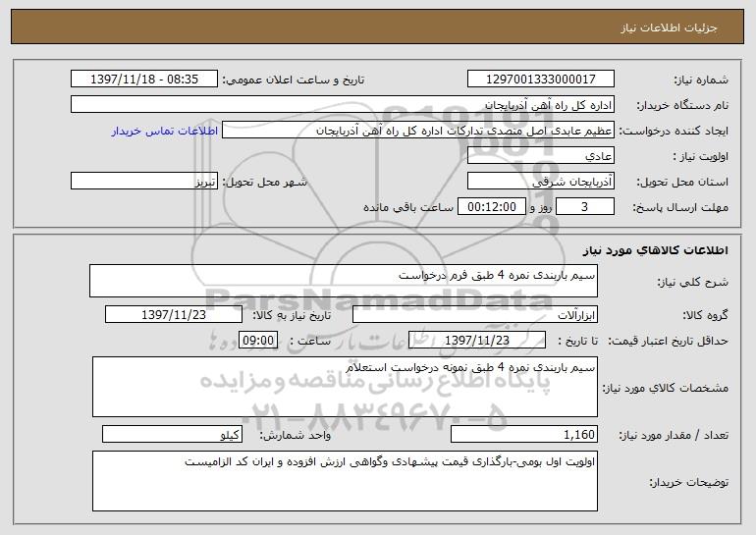Click the شماره نیاز field 1297001333000017

tap(540, 80)
